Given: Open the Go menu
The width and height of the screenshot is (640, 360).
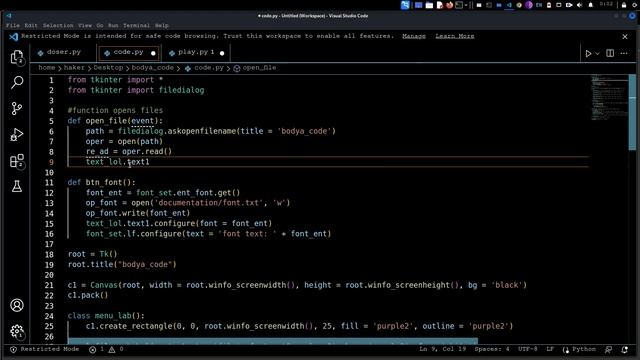Looking at the screenshot, I should [x=100, y=25].
